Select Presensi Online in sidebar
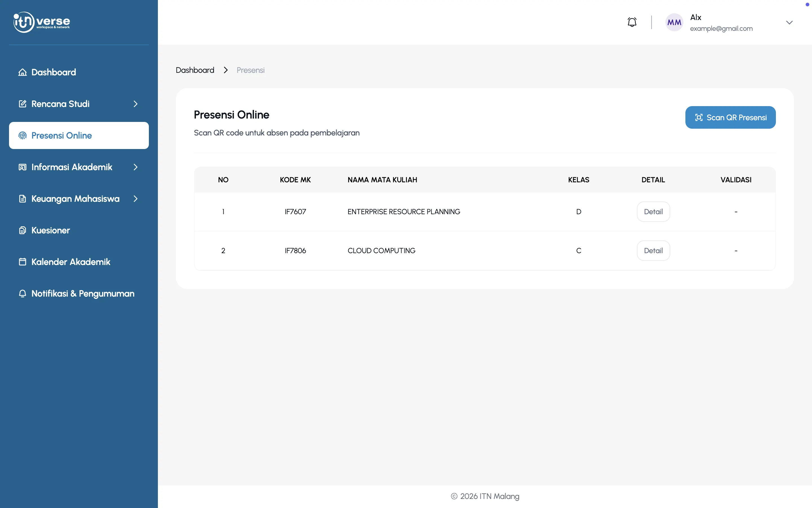The height and width of the screenshot is (508, 812). (79, 135)
